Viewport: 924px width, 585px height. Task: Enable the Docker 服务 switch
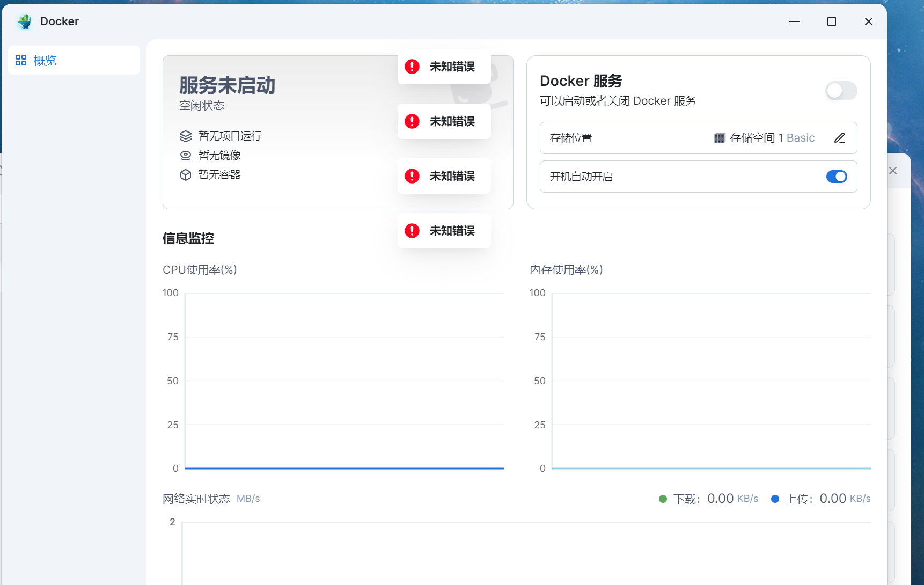point(841,91)
